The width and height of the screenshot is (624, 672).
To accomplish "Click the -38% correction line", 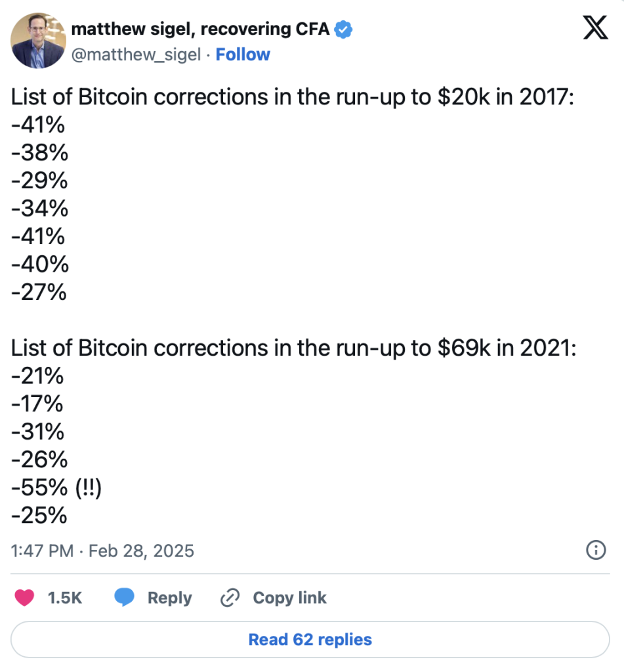I will tap(39, 153).
